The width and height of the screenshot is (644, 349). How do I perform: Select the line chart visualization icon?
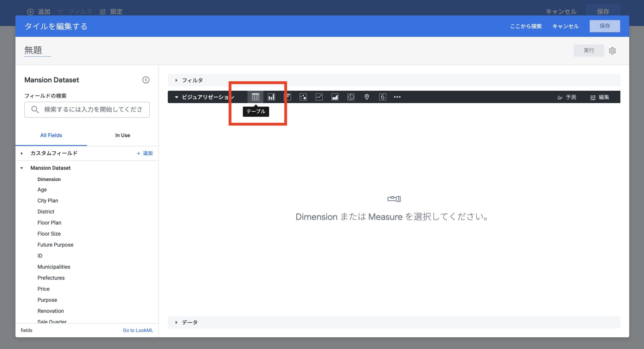coord(319,97)
